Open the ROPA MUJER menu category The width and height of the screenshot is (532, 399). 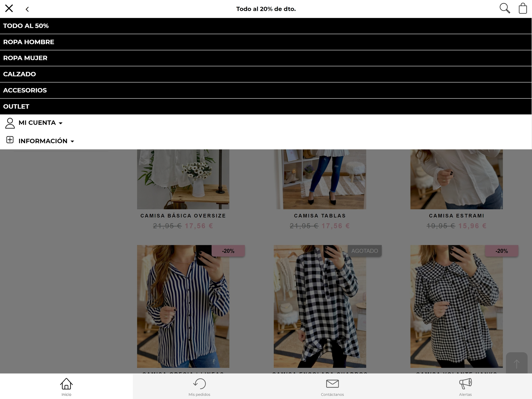click(25, 58)
